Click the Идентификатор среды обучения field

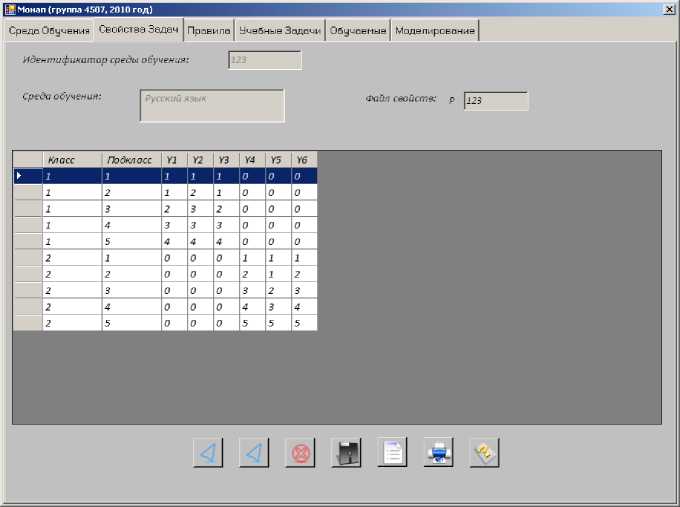pyautogui.click(x=265, y=60)
